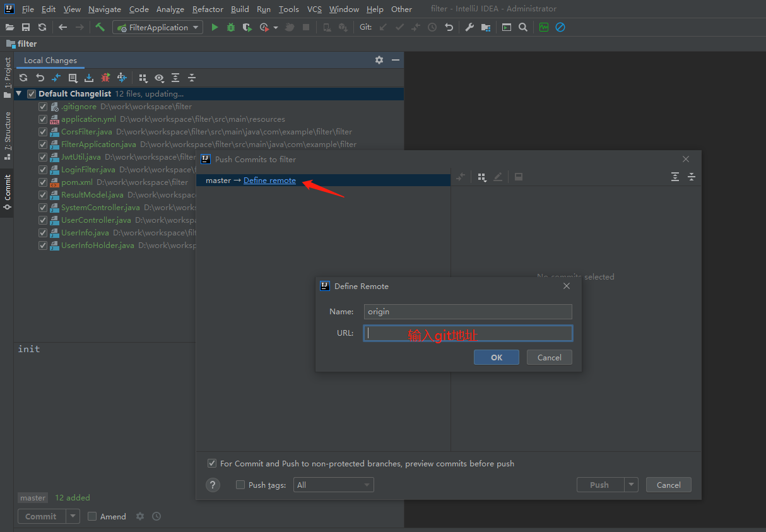766x532 pixels.
Task: Refresh the Local Changes list
Action: [x=23, y=78]
